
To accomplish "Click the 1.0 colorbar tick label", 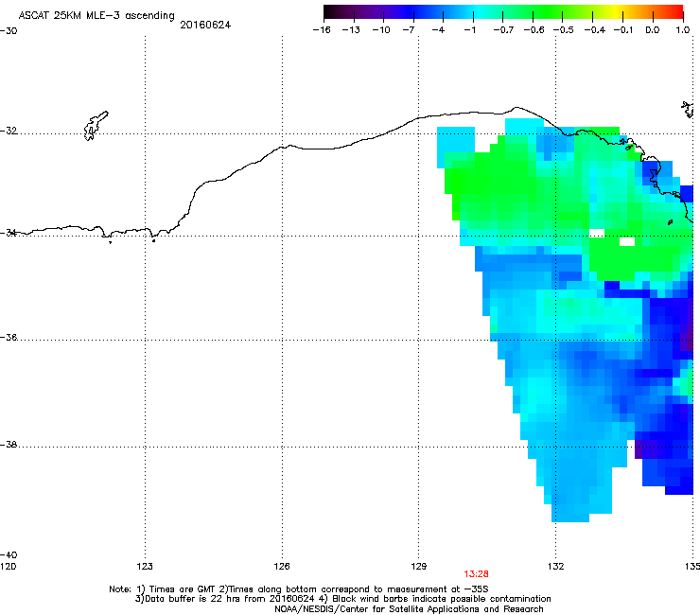I will tap(683, 30).
